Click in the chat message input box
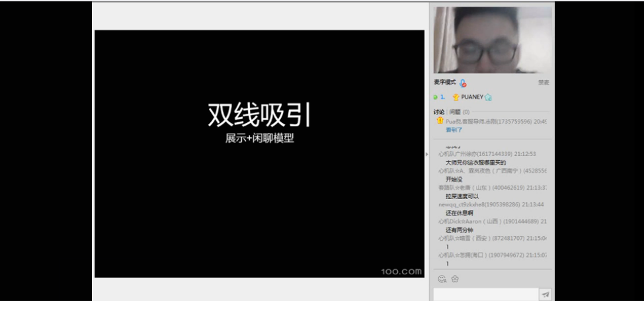Screen dimensions: 644x316 pos(486,294)
